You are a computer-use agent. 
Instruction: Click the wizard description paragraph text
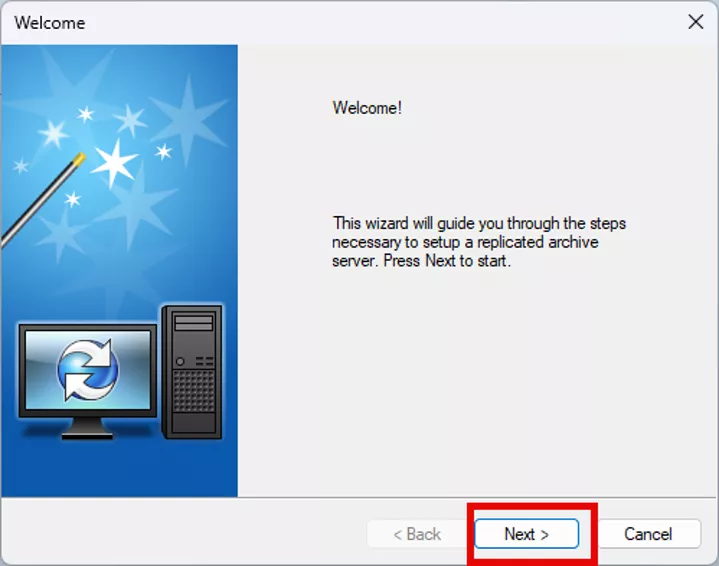point(479,242)
